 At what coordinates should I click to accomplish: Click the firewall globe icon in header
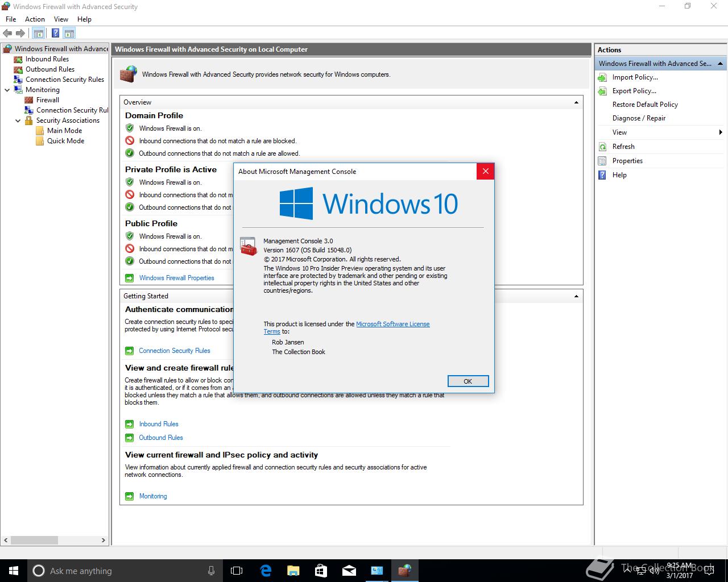[x=129, y=74]
